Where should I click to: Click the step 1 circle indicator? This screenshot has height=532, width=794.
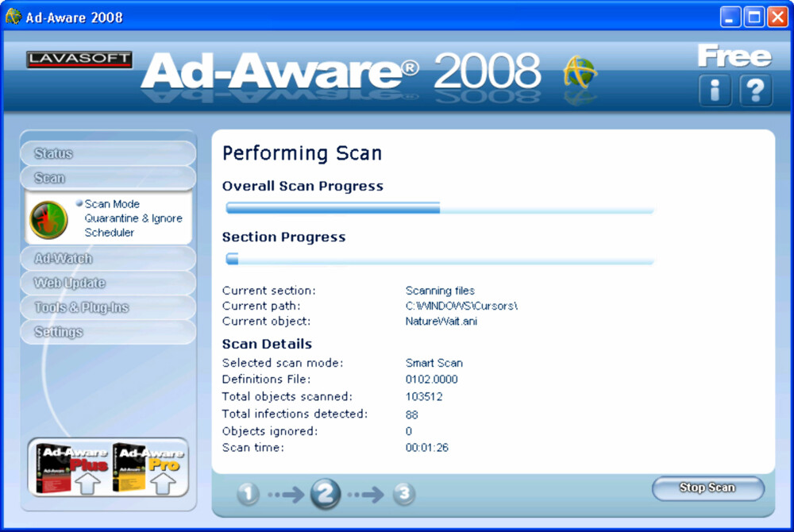click(x=248, y=494)
